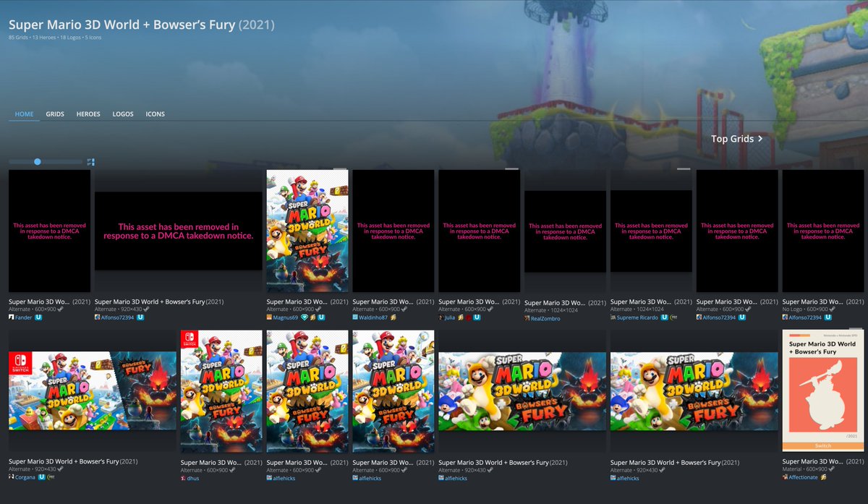
Task: Open the HOME tab
Action: pyautogui.click(x=24, y=114)
